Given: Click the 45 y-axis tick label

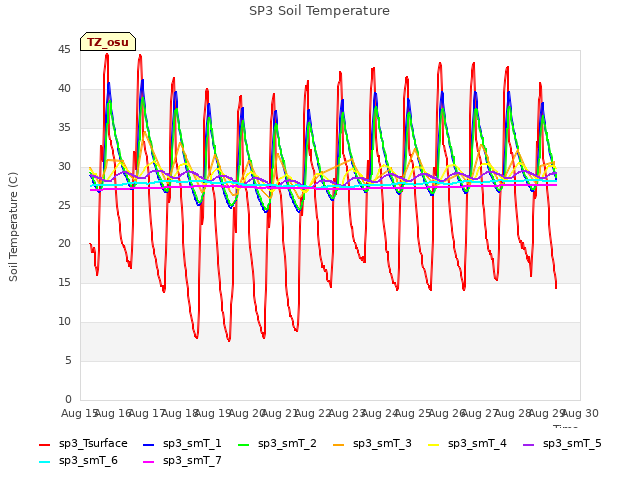Looking at the screenshot, I should (64, 49).
